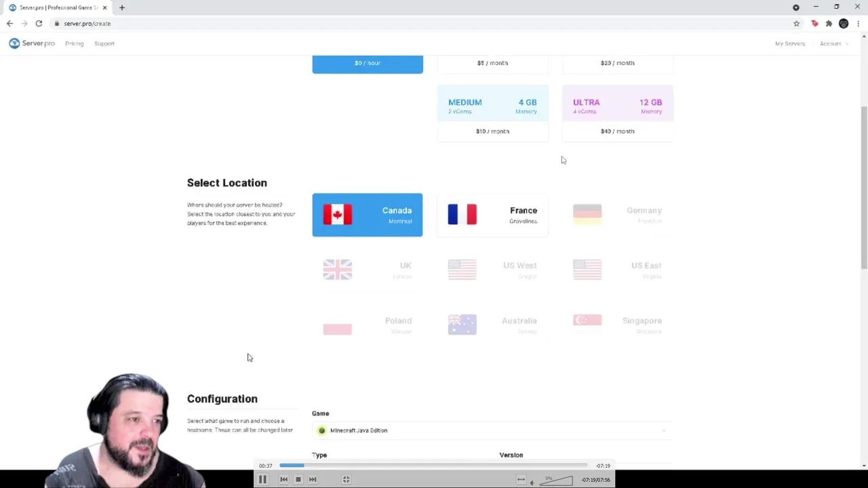
Task: Select the US West location
Action: (x=492, y=270)
